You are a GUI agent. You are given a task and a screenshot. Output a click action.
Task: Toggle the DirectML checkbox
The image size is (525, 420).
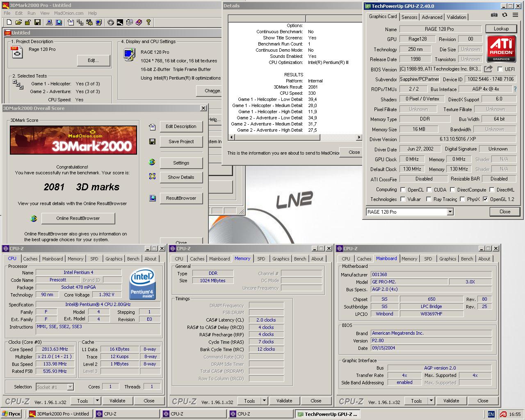point(491,190)
